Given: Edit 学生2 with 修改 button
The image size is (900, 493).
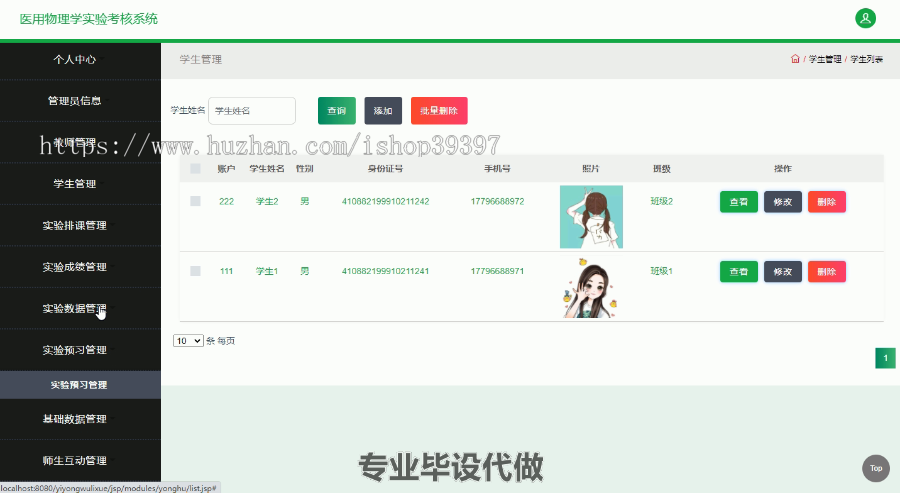Looking at the screenshot, I should [x=783, y=202].
